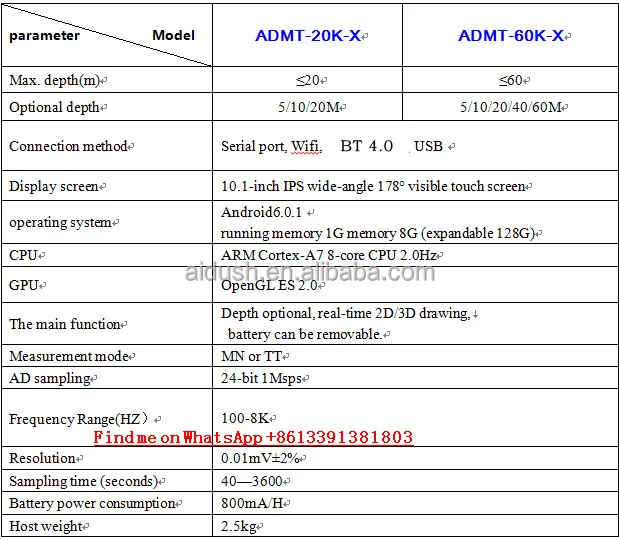Image resolution: width=619 pixels, height=540 pixels.
Task: Select the 'Model' header label
Action: point(173,36)
